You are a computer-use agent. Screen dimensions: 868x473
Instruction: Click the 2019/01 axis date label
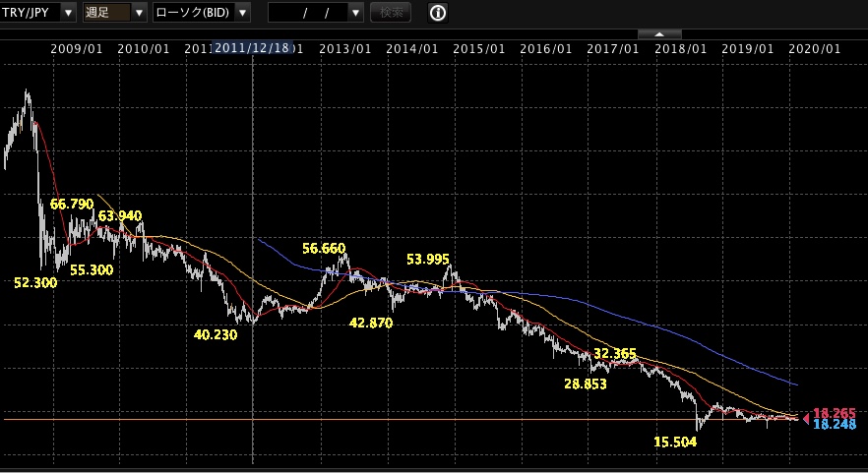[x=747, y=49]
